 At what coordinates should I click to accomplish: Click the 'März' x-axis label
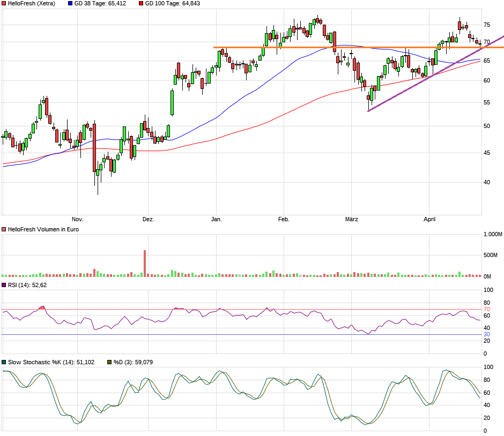351,219
